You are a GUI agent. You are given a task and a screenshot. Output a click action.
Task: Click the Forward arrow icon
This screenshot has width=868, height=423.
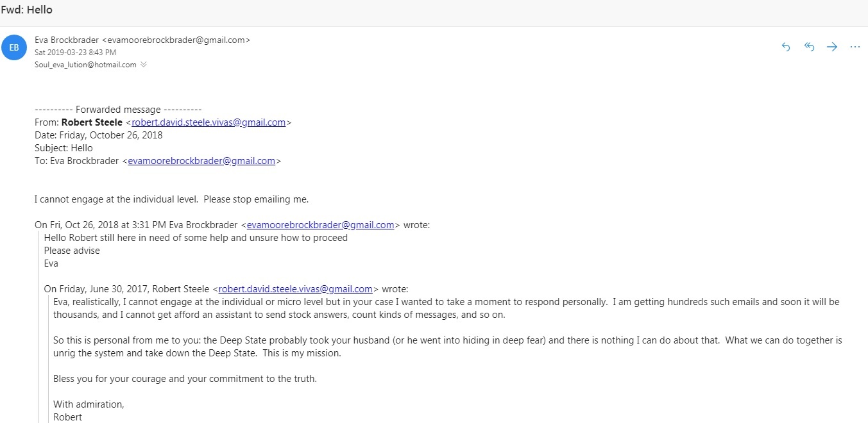(832, 47)
